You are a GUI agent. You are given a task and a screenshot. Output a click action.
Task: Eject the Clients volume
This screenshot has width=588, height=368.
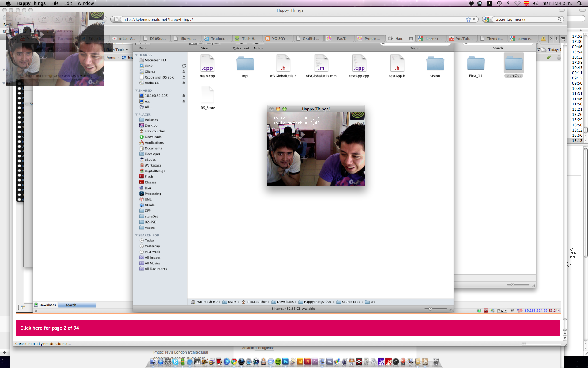(184, 71)
